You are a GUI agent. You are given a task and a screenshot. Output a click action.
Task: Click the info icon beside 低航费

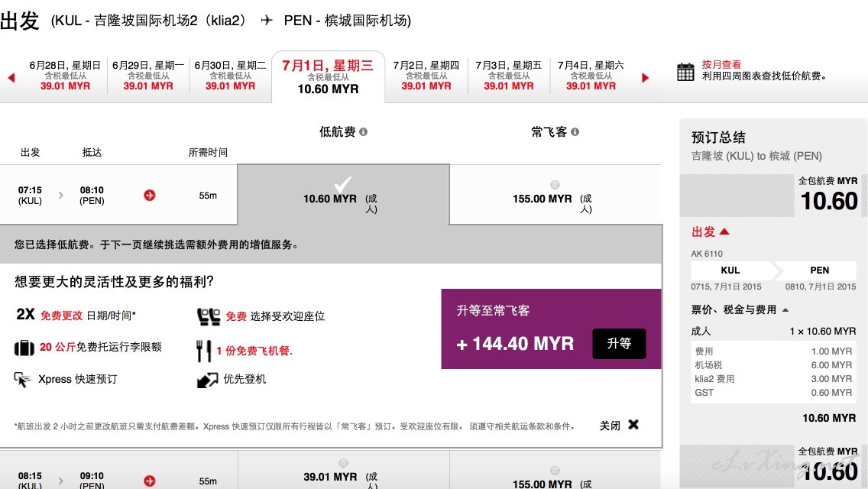click(363, 132)
